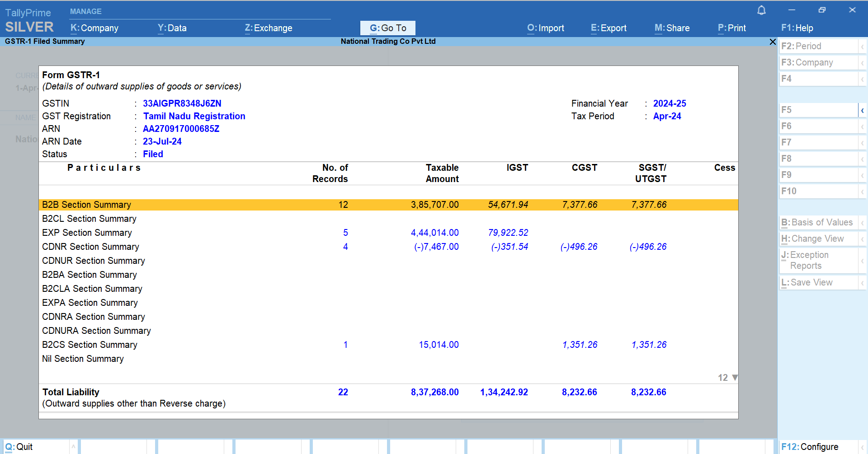Viewport: 868px width, 454px height.
Task: Open the Data menu
Action: [x=172, y=28]
